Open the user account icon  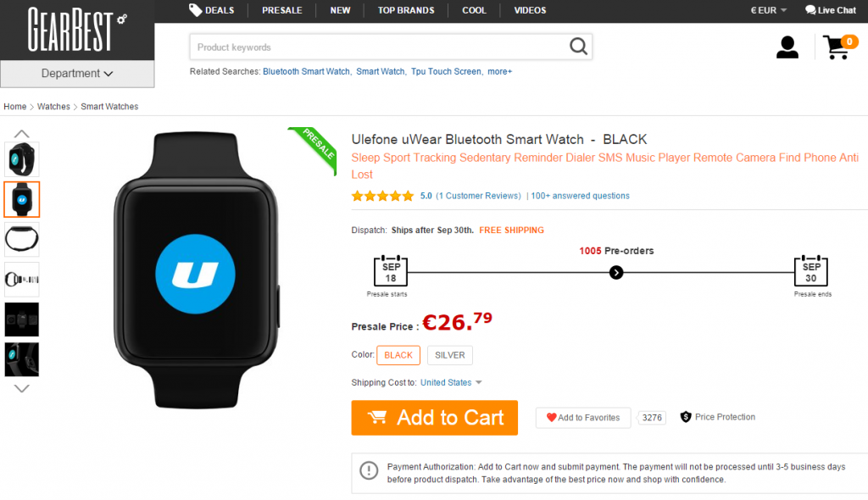tap(787, 47)
